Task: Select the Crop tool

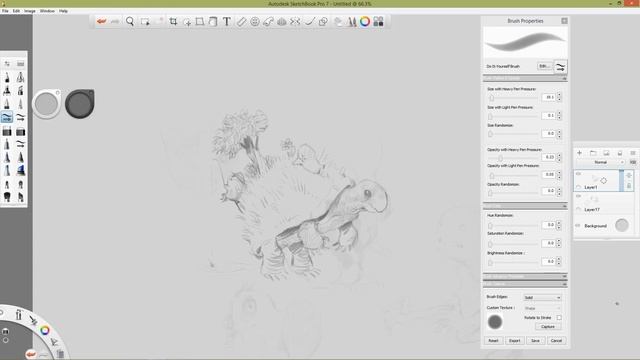Action: pos(173,21)
